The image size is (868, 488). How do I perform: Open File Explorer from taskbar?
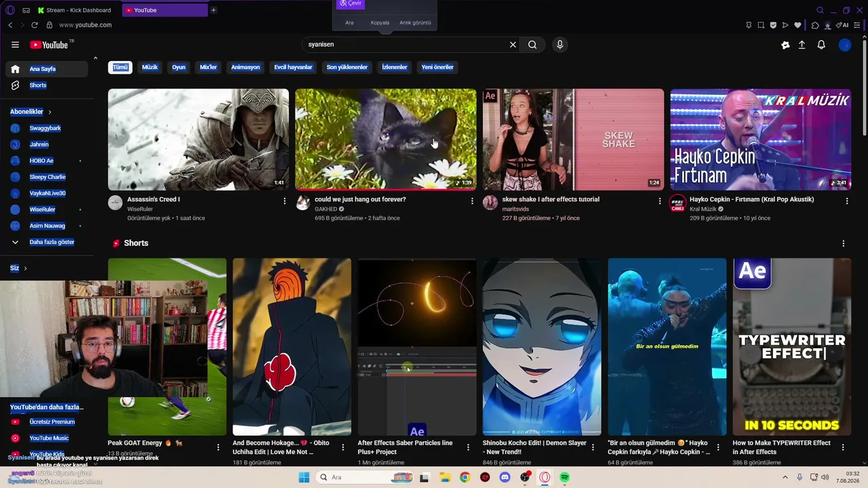444,477
